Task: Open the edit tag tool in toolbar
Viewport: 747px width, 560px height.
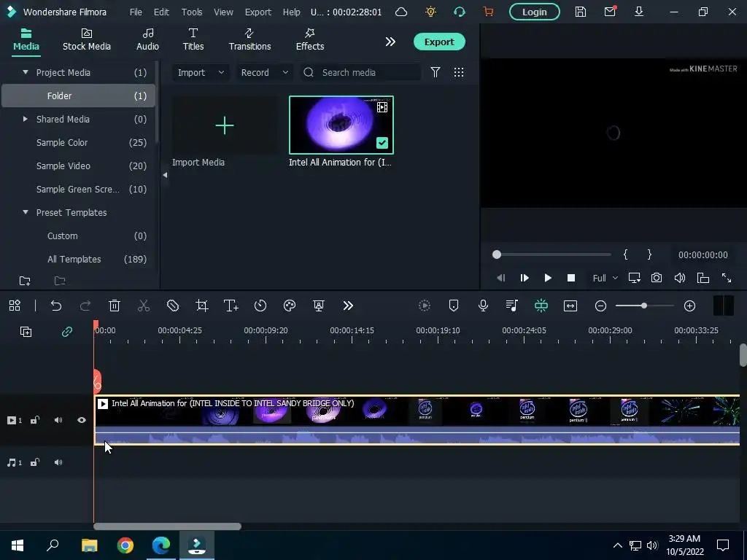Action: (x=173, y=306)
